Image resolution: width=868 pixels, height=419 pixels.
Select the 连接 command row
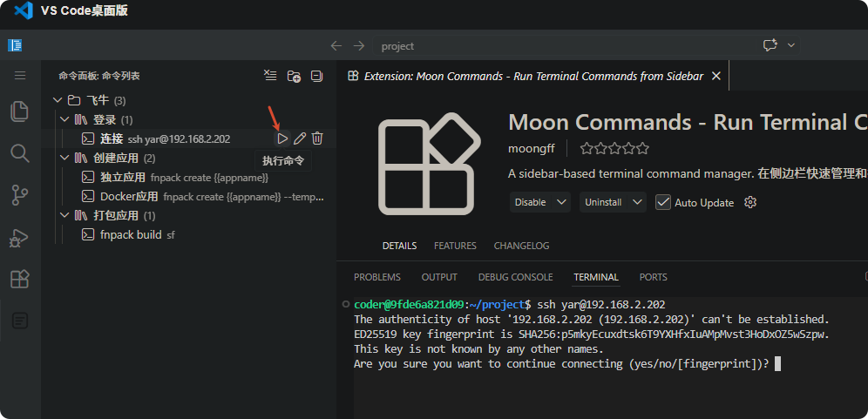(x=188, y=139)
